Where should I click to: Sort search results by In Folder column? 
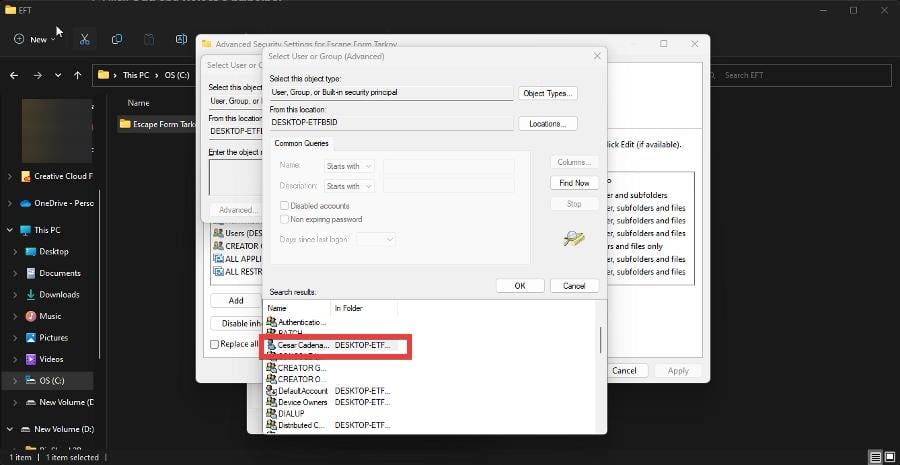[x=364, y=308]
